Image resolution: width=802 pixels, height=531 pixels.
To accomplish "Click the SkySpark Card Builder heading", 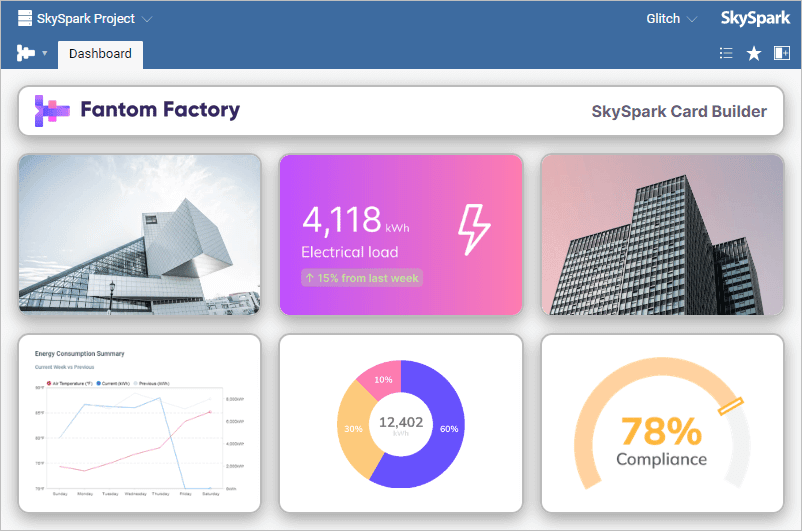I will point(679,112).
